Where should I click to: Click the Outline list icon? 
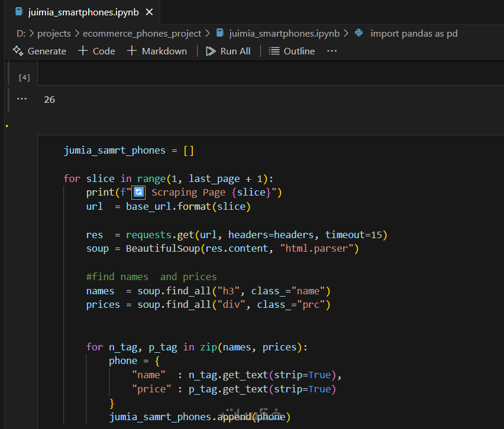point(274,51)
